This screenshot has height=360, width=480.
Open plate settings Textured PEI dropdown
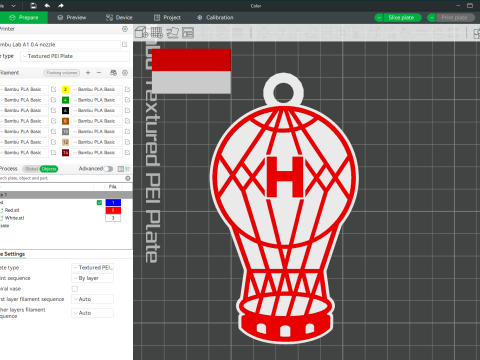click(92, 268)
